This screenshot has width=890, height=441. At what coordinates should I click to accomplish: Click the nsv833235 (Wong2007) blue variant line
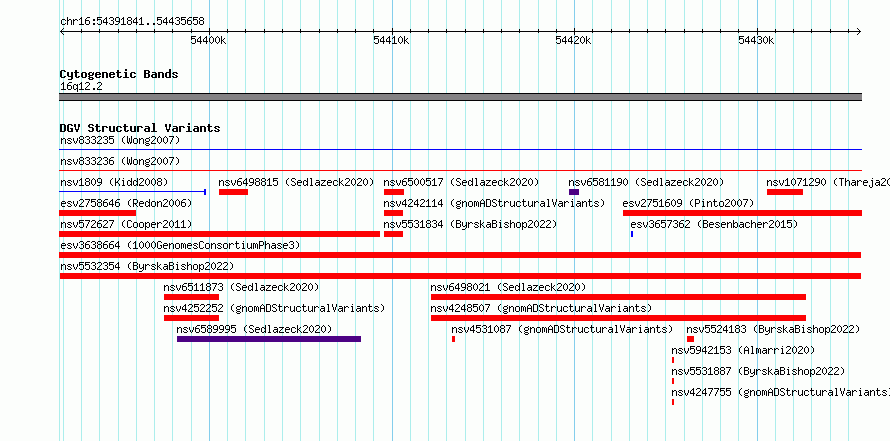(460, 150)
